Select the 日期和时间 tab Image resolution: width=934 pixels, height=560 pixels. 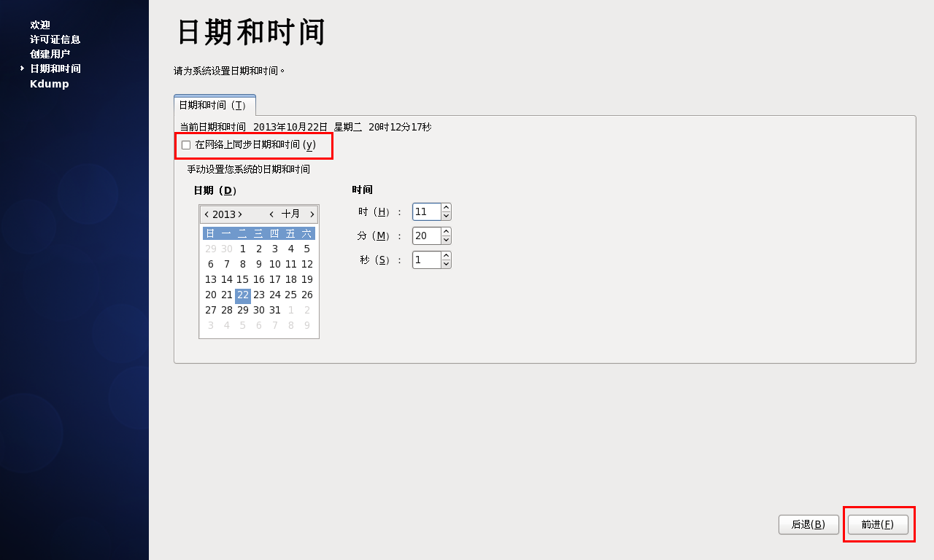pyautogui.click(x=215, y=105)
